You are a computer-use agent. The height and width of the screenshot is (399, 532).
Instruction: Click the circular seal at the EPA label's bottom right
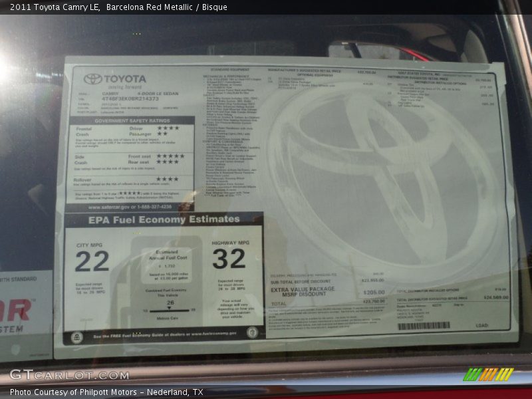tap(252, 334)
